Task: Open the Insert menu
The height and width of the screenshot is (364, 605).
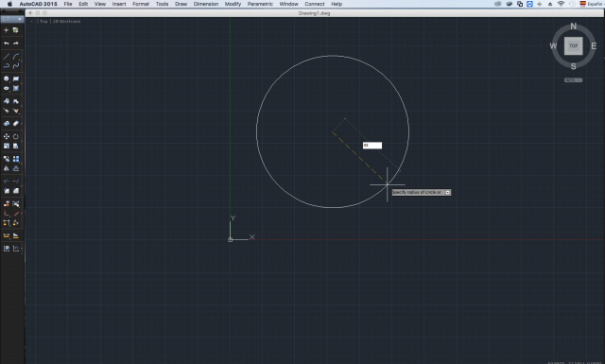Action: click(119, 4)
